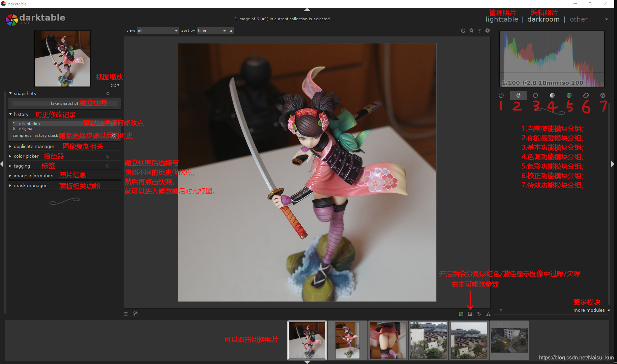617x364 pixels.
Task: Select third filmstrip thumbnail
Action: point(388,340)
